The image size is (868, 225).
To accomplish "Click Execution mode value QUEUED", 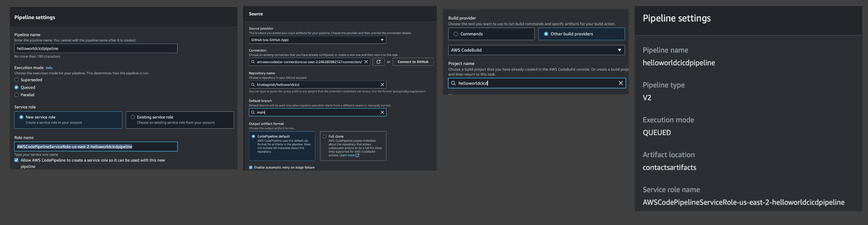I will [x=657, y=132].
